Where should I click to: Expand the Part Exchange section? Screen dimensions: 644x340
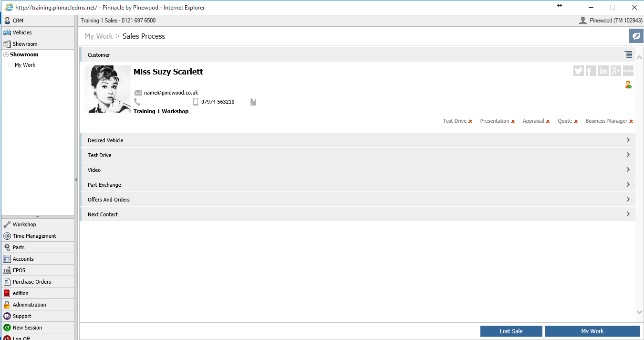pos(357,185)
